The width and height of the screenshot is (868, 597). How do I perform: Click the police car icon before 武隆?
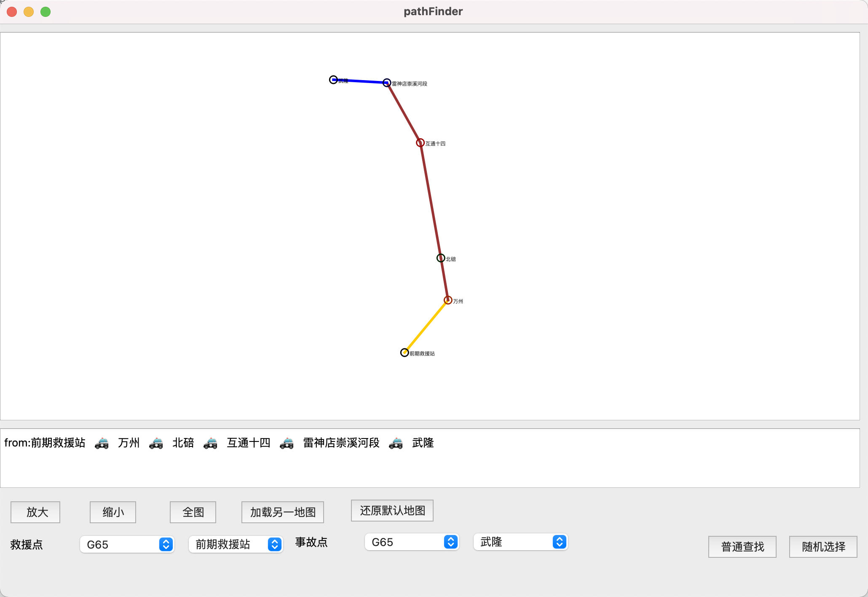(395, 443)
